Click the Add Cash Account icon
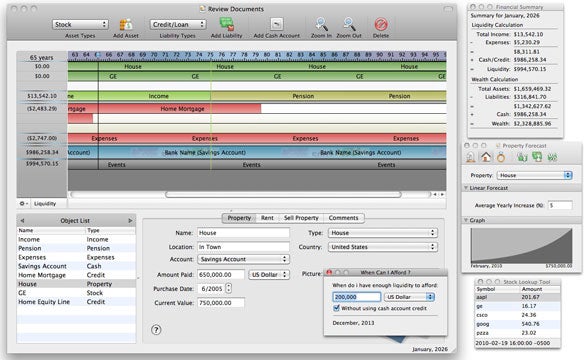Viewport: 586px width, 360px height. point(277,24)
